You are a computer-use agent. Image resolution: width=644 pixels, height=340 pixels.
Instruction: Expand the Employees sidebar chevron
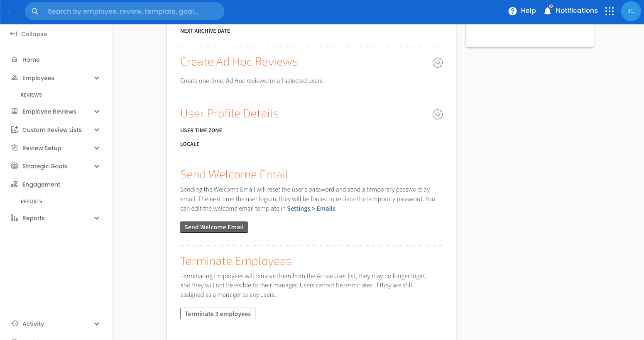(x=97, y=78)
